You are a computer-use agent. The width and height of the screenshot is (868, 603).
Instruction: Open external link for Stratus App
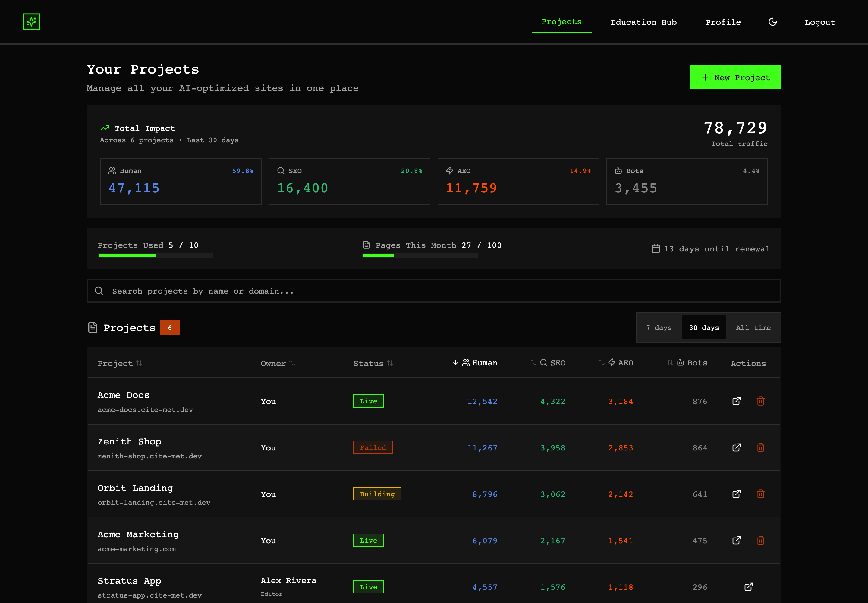(x=748, y=587)
